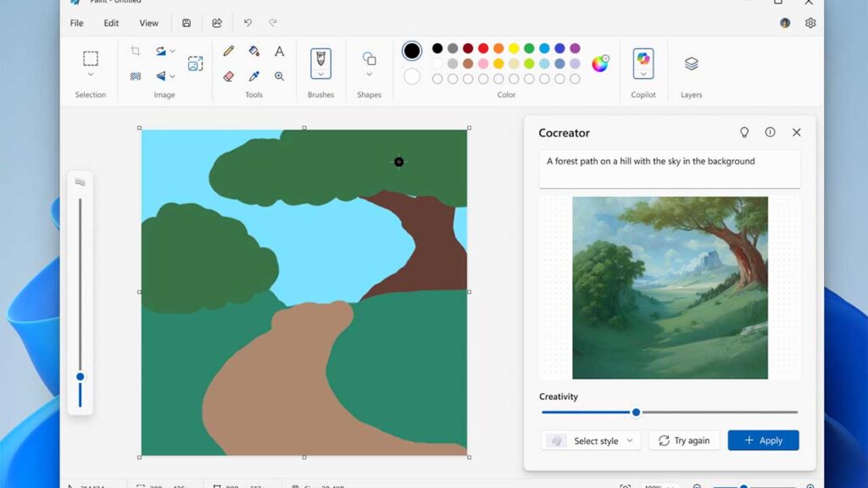Click the Apply button
Image resolution: width=868 pixels, height=488 pixels.
(x=763, y=441)
